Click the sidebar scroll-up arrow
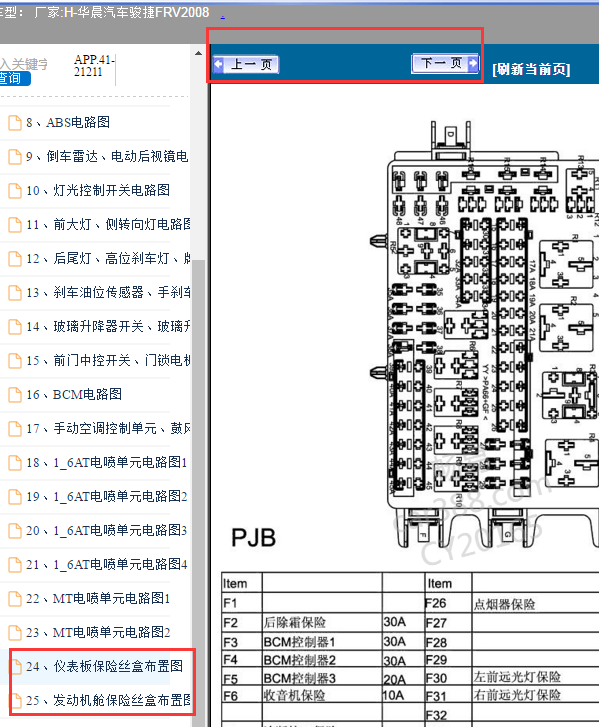Image resolution: width=599 pixels, height=727 pixels. tap(198, 53)
